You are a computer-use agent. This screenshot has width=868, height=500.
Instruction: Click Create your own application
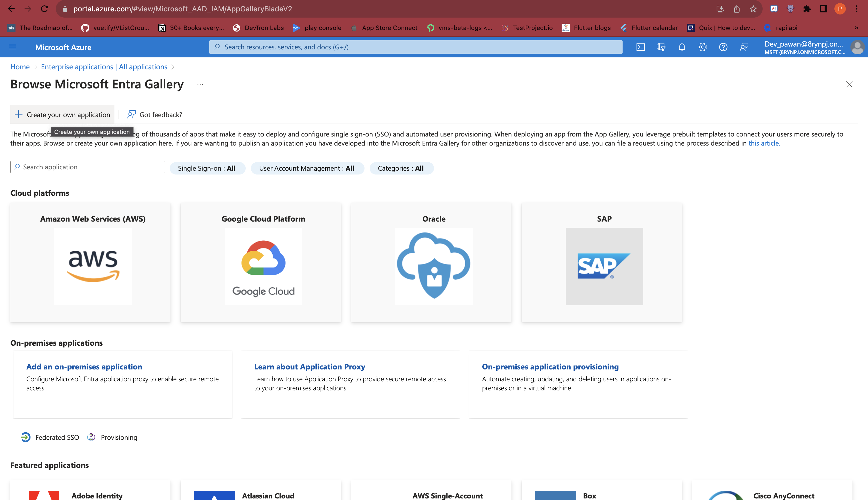[x=62, y=114]
